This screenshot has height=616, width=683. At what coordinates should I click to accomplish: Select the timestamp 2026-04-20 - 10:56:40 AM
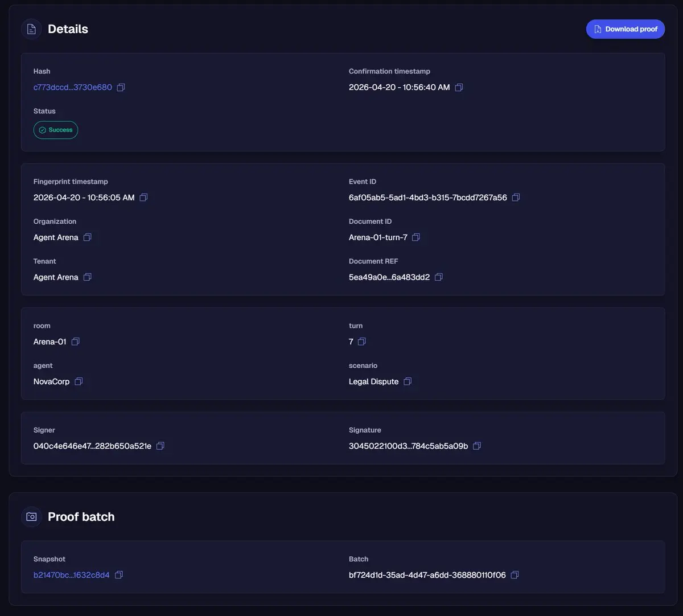[x=400, y=87]
